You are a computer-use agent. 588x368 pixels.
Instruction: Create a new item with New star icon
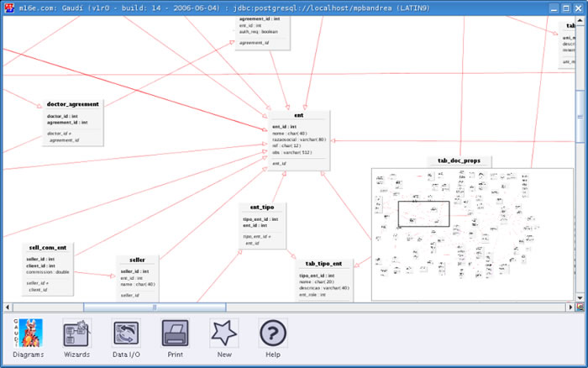tap(224, 334)
